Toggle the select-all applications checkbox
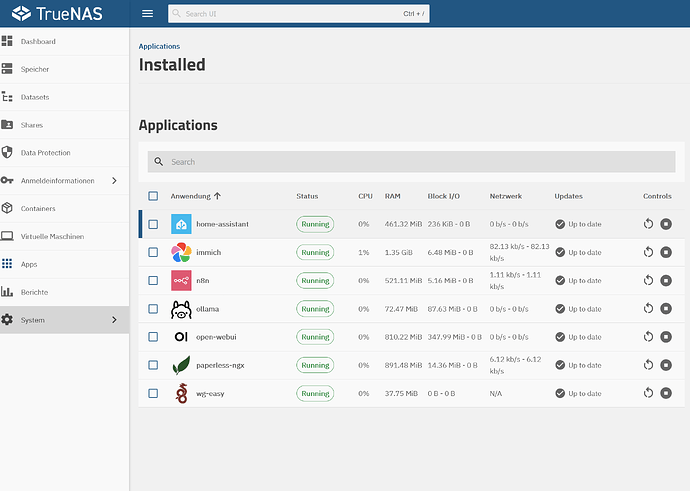 (x=153, y=196)
